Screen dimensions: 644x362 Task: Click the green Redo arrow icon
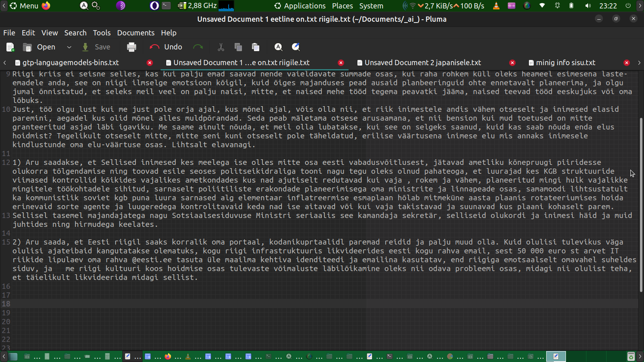click(198, 47)
